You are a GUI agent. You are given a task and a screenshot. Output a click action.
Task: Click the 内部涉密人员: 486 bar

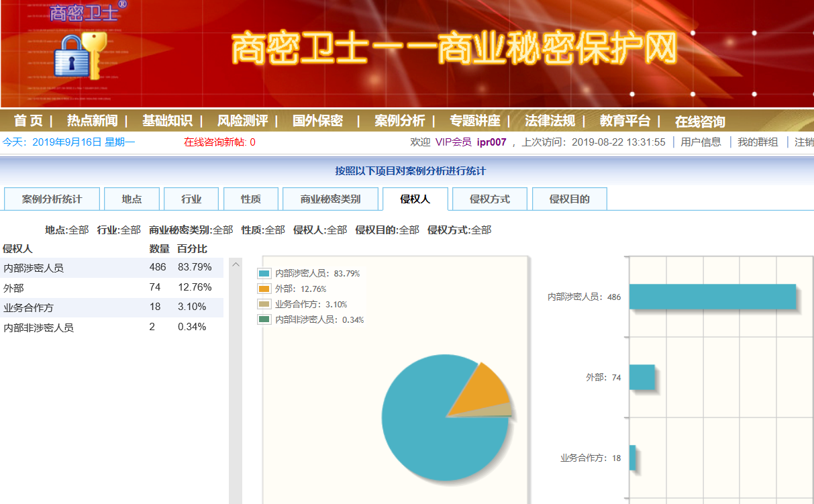(x=713, y=297)
